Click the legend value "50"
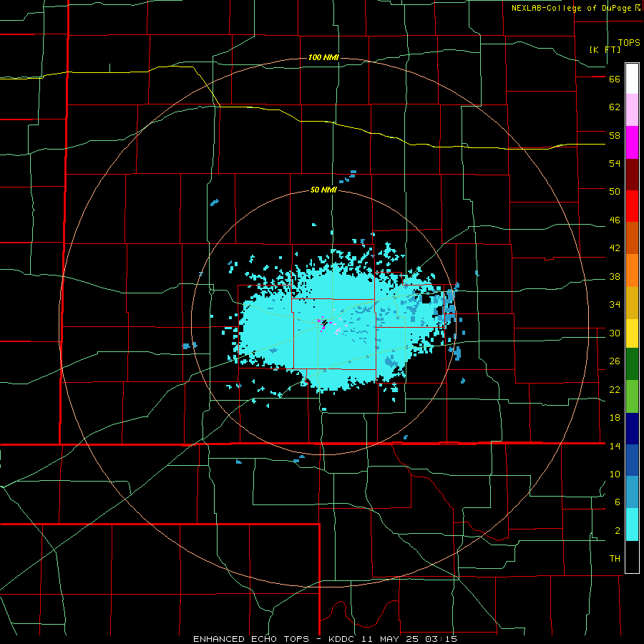This screenshot has height=644, width=644. pyautogui.click(x=615, y=192)
